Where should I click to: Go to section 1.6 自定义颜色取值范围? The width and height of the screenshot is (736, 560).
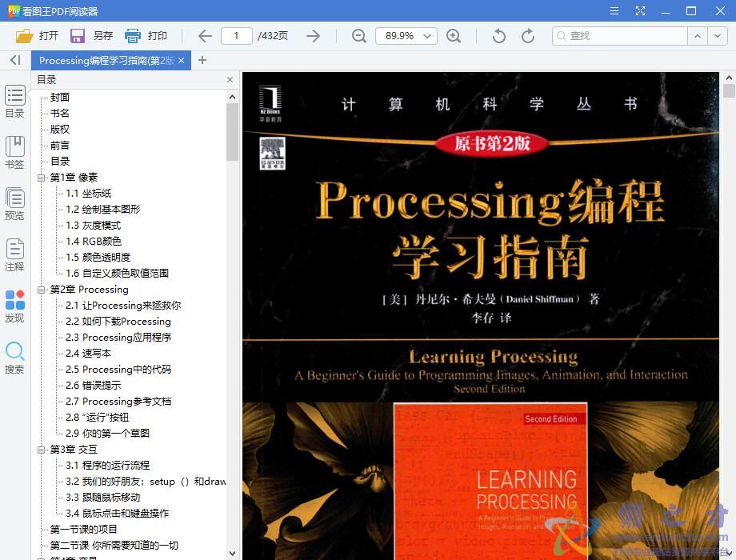(x=117, y=273)
